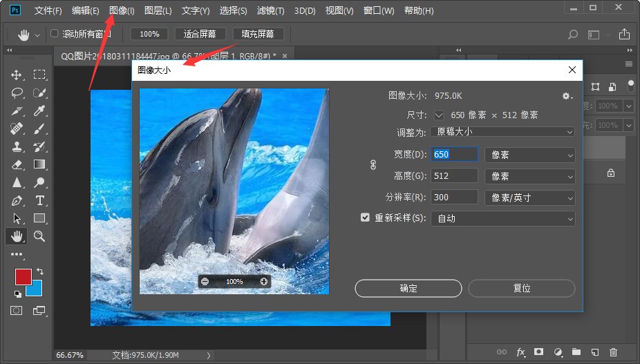Click the New Group folder icon
This screenshot has width=640, height=364.
[x=576, y=352]
